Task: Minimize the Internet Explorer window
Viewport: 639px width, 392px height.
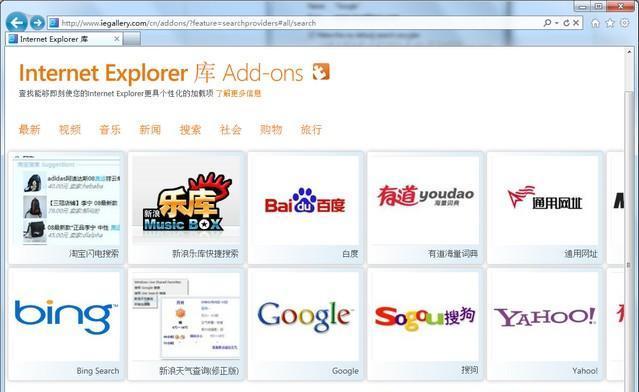Action: click(583, 6)
